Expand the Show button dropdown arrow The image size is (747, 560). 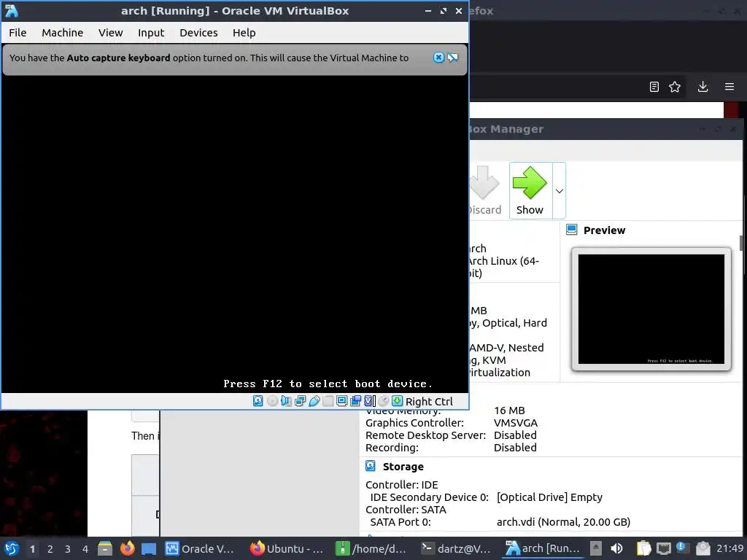[560, 191]
